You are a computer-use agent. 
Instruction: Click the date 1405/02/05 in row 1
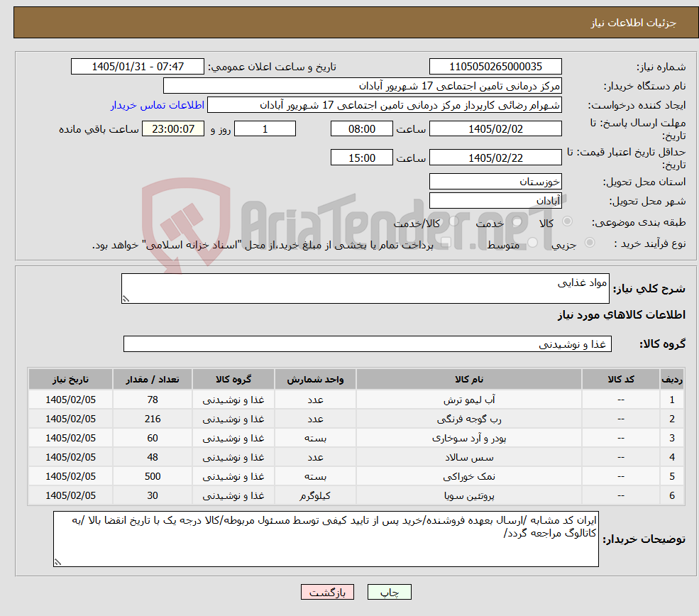(x=70, y=400)
